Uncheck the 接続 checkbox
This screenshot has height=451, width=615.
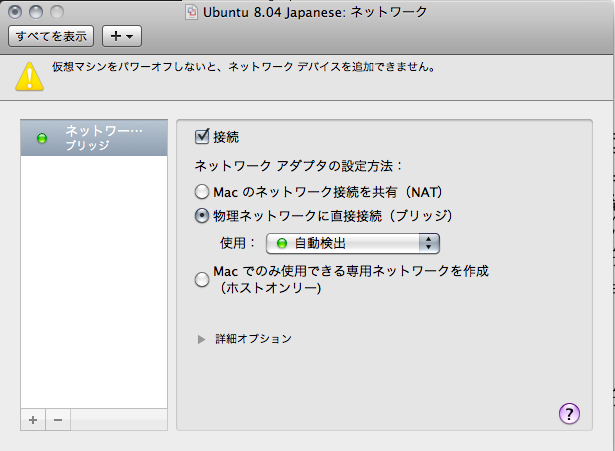click(202, 136)
